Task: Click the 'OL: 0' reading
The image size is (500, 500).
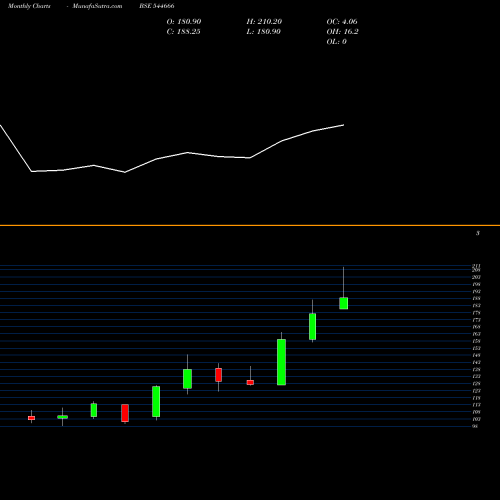Action: click(x=336, y=42)
